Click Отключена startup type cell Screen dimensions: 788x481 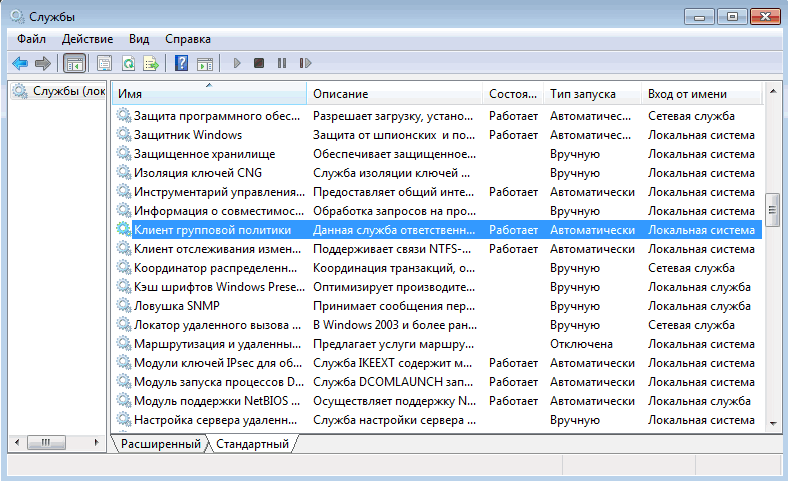pyautogui.click(x=581, y=344)
